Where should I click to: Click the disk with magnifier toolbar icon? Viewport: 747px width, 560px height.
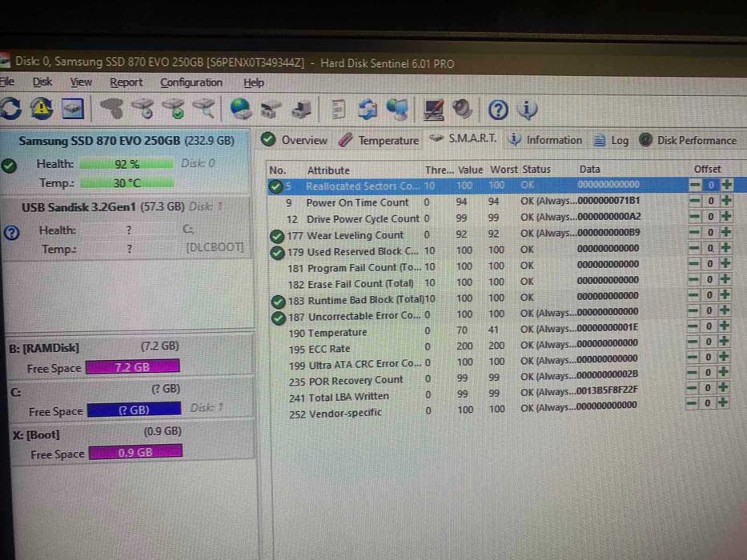(205, 109)
